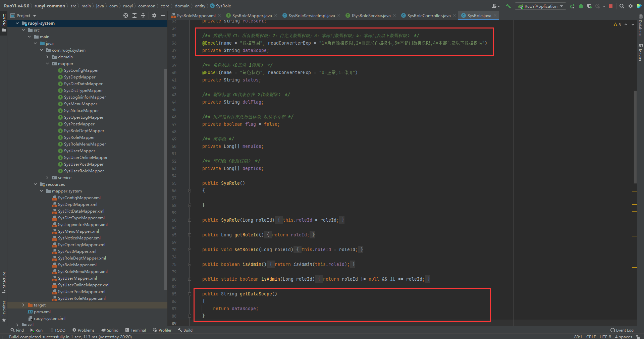Select pom.xml in the project tree

pyautogui.click(x=42, y=312)
